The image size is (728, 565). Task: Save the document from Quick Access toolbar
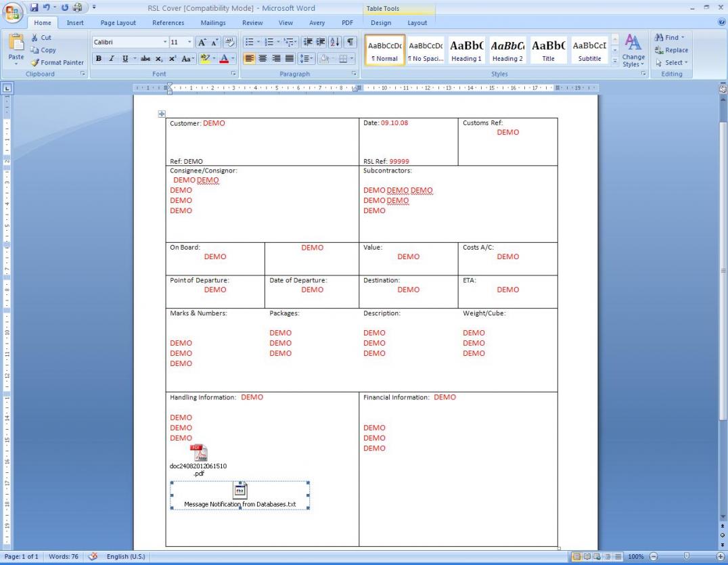click(34, 7)
